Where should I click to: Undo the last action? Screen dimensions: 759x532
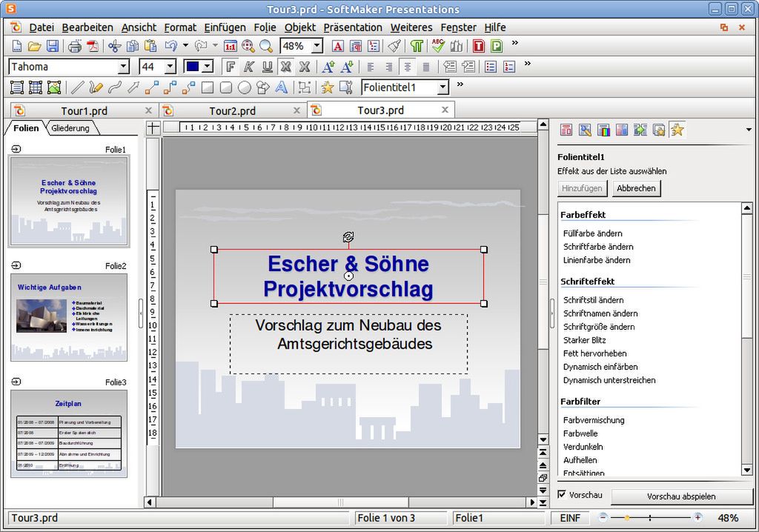tap(171, 46)
